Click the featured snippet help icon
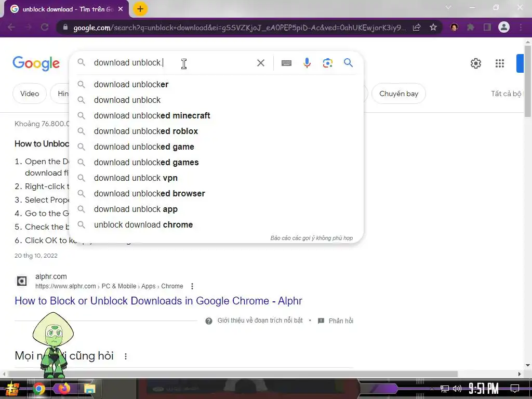532x399 pixels. coord(209,321)
